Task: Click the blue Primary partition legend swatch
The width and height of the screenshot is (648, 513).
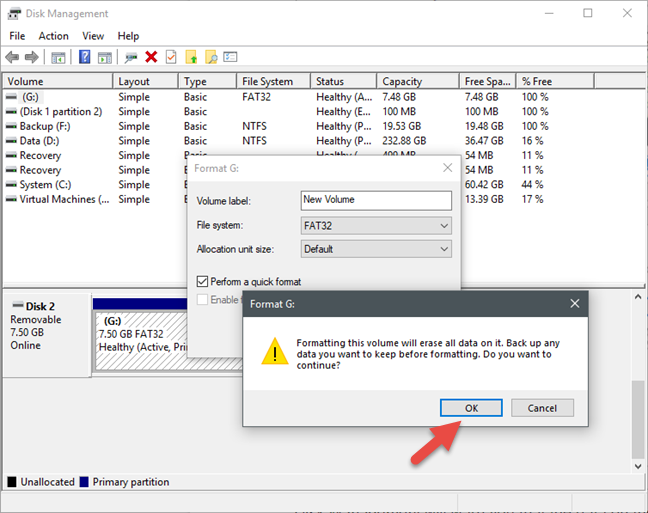Action: tap(84, 482)
